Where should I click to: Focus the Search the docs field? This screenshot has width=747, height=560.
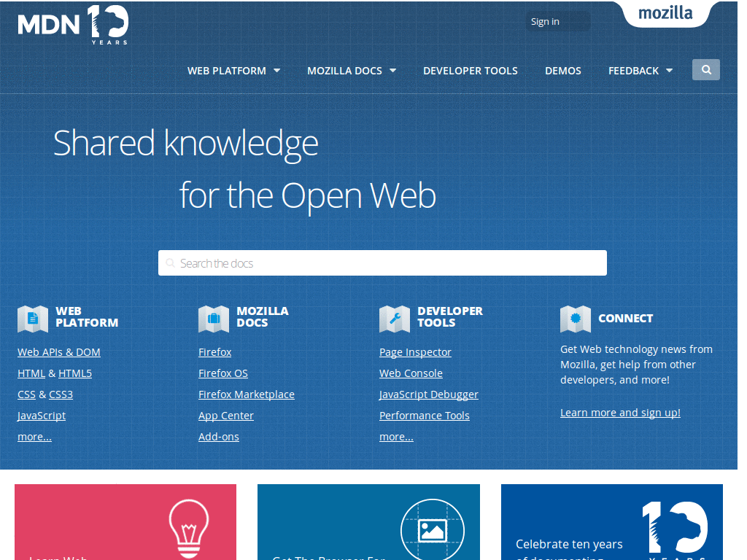pos(382,262)
